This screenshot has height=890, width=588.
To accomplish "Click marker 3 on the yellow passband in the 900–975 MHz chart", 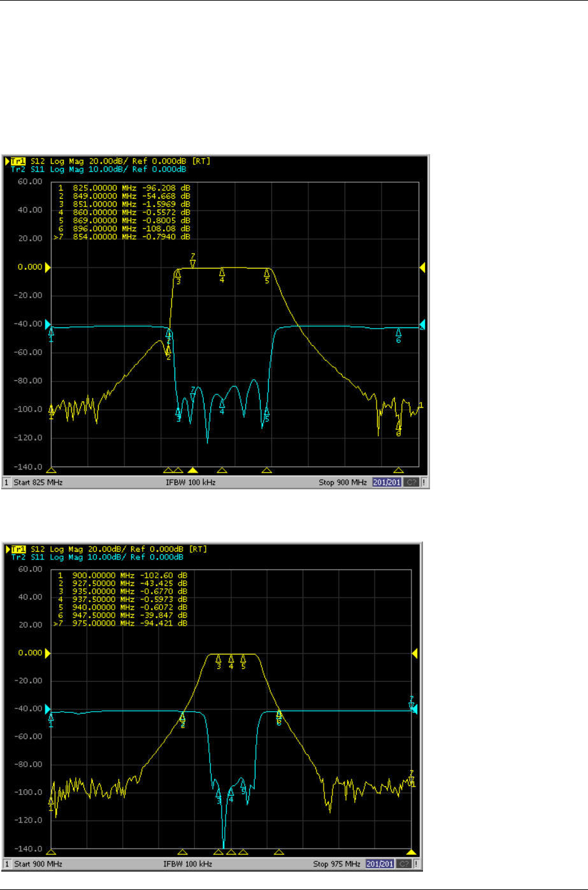I will 219,661.
